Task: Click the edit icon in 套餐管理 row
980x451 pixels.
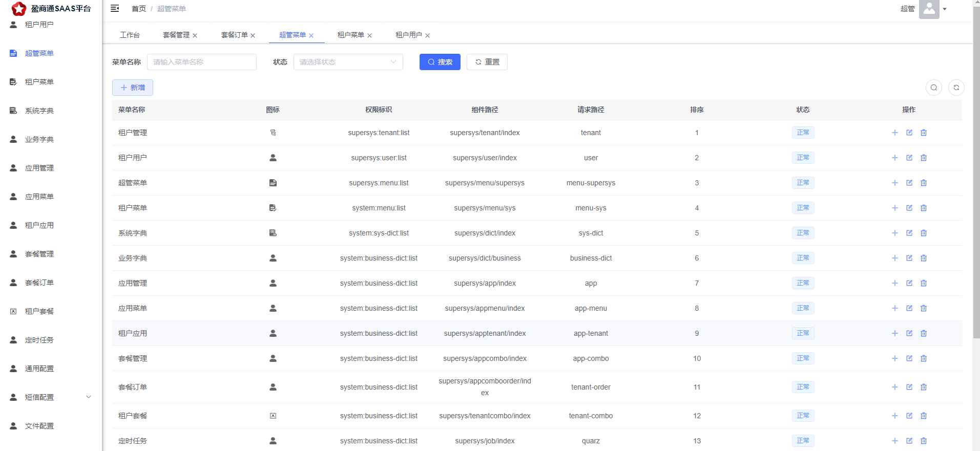Action: [x=909, y=358]
